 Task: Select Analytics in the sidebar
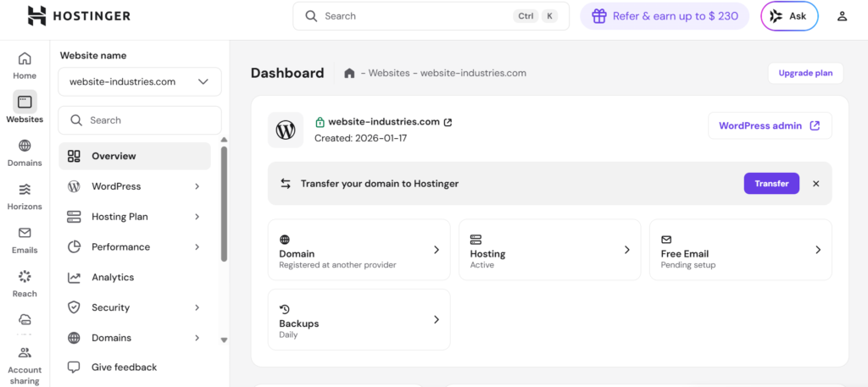point(113,277)
